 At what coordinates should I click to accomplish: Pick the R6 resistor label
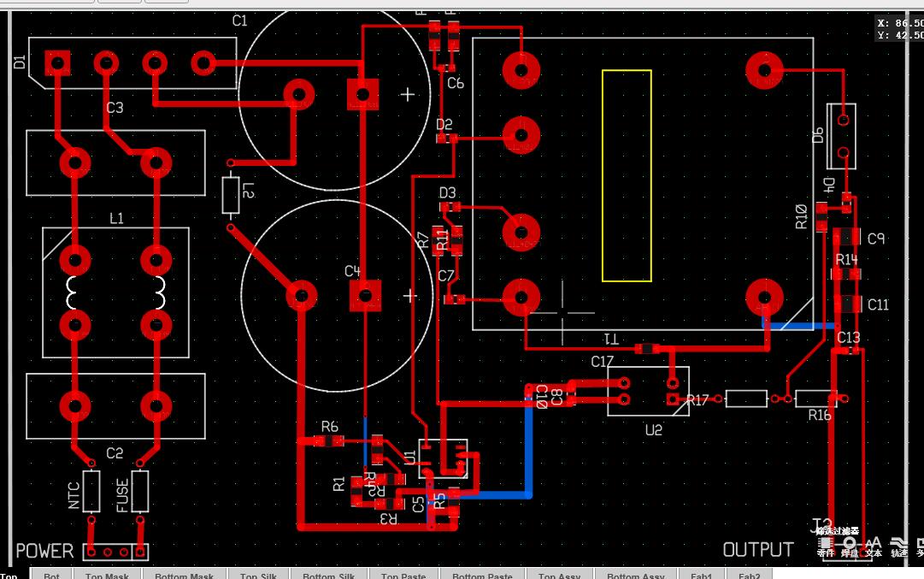(x=330, y=426)
